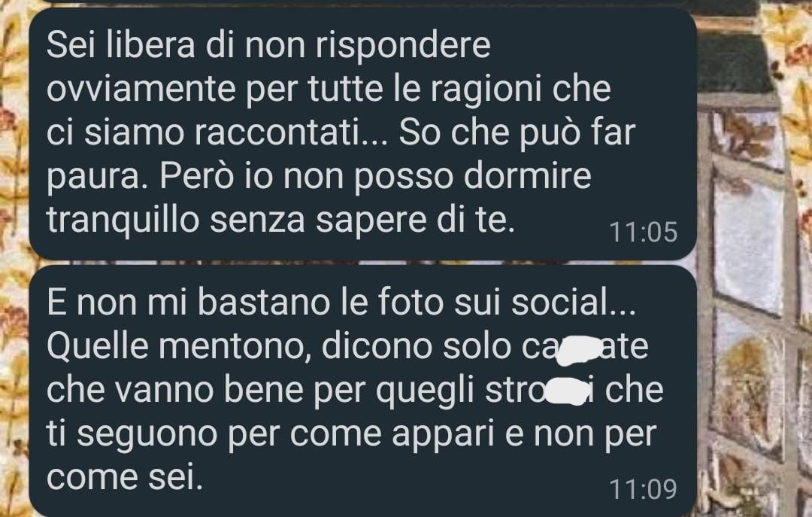Image resolution: width=812 pixels, height=517 pixels.
Task: Click the word "rispondere" in first message
Action: [x=403, y=45]
